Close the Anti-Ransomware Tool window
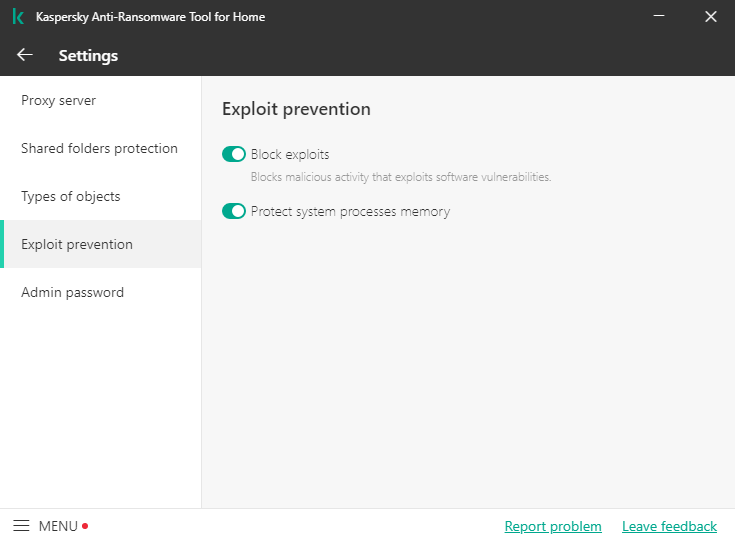Screen dimensions: 735x540 click(x=711, y=17)
